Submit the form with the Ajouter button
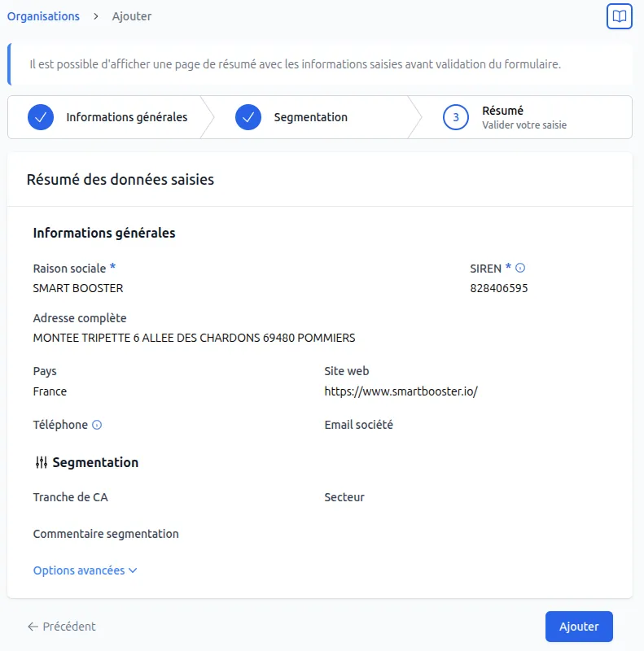The height and width of the screenshot is (651, 644). coord(579,627)
